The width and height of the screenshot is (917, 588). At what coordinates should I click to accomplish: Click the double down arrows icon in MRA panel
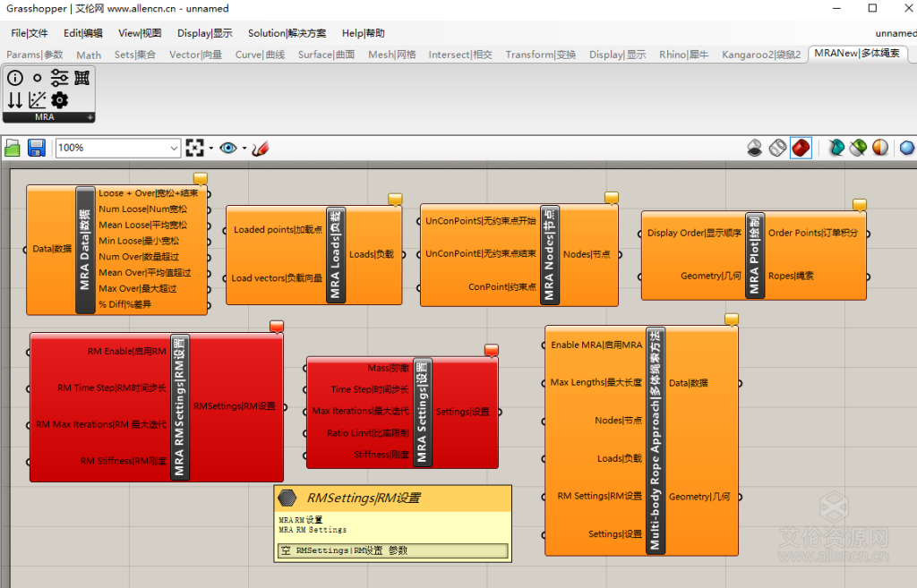pyautogui.click(x=15, y=100)
